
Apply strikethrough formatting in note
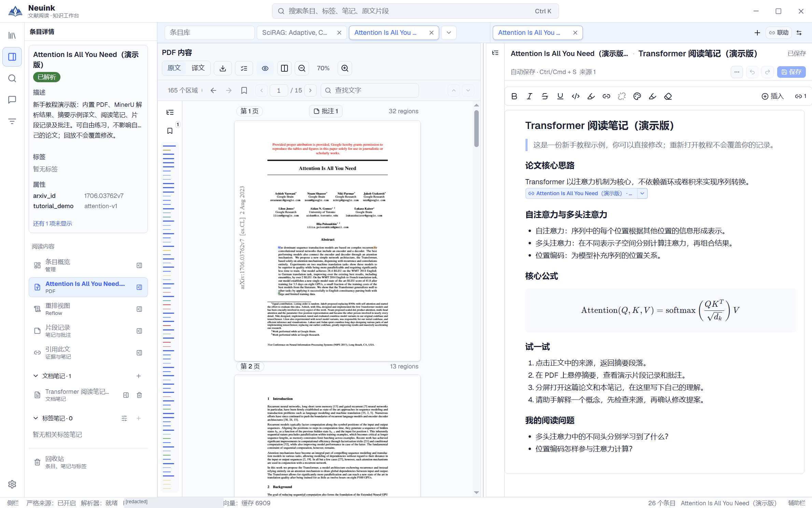[x=545, y=96]
